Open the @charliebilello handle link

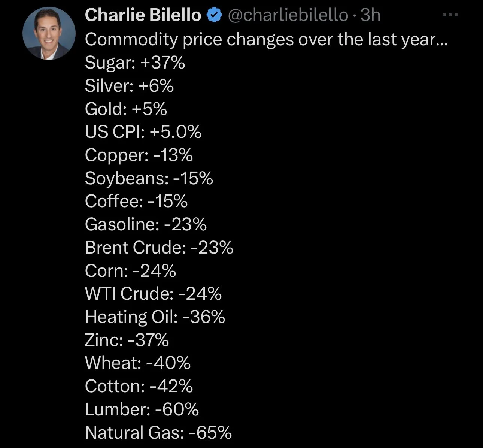(x=288, y=16)
